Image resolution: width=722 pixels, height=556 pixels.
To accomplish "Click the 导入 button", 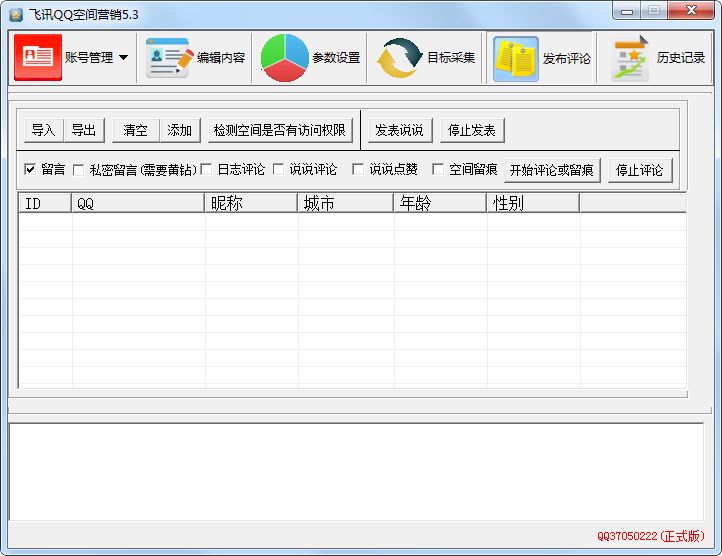I will (43, 130).
